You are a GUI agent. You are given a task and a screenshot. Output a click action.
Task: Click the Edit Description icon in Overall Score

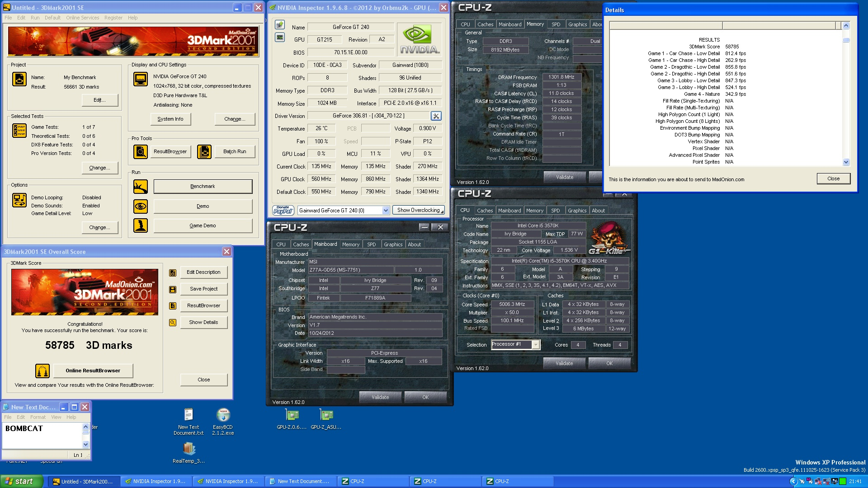(173, 273)
